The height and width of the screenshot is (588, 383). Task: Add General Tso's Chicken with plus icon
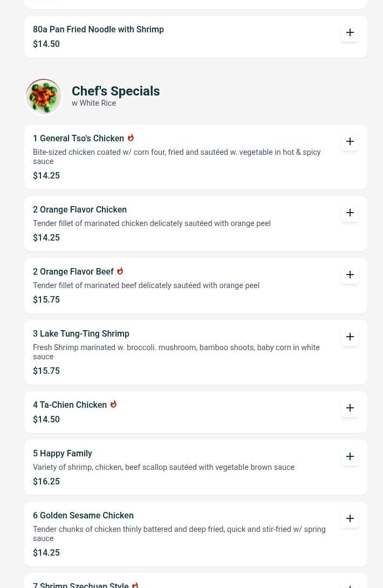(x=350, y=141)
